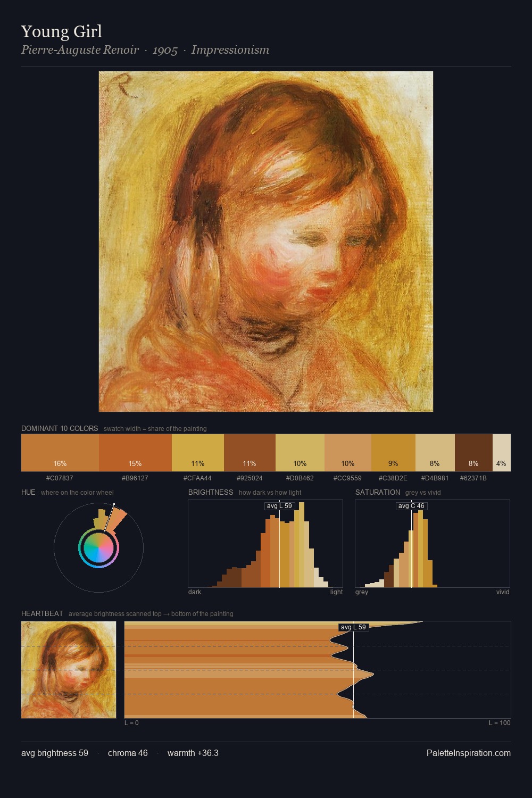Click the 'grey vs vivid' caption
Image resolution: width=532 pixels, height=798 pixels.
tap(423, 493)
